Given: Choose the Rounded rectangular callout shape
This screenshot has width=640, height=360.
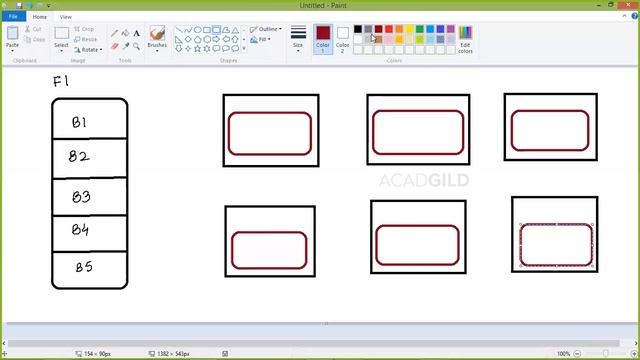Looking at the screenshot, I should tap(216, 49).
